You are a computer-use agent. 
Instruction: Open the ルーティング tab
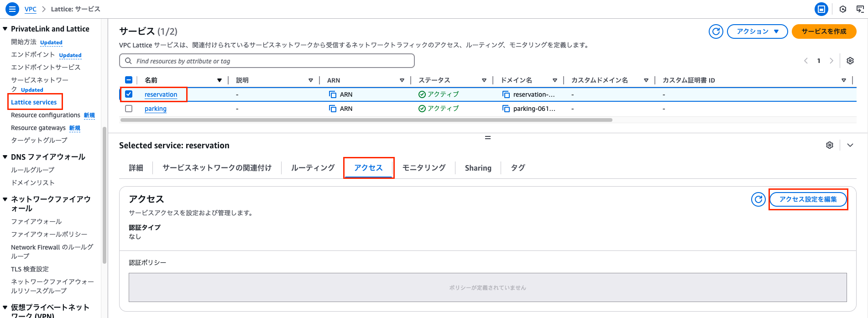click(x=313, y=168)
